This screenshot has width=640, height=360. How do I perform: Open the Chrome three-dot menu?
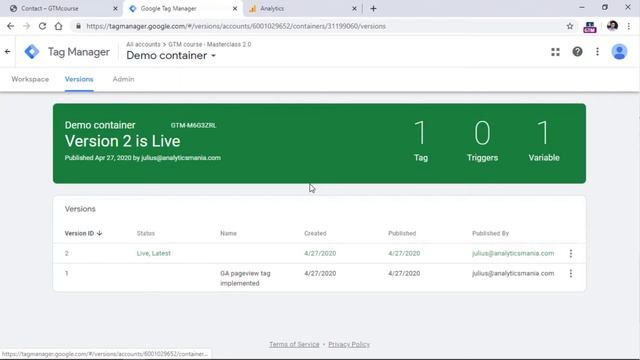629,26
